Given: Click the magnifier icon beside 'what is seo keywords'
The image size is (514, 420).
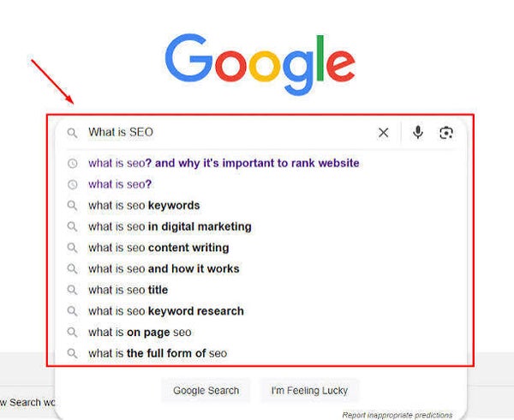Looking at the screenshot, I should coord(72,206).
